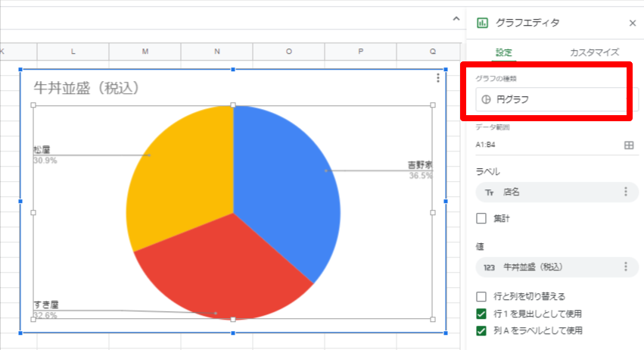
Task: Open options menu for 牛丼並盛（税込） value
Action: [626, 267]
